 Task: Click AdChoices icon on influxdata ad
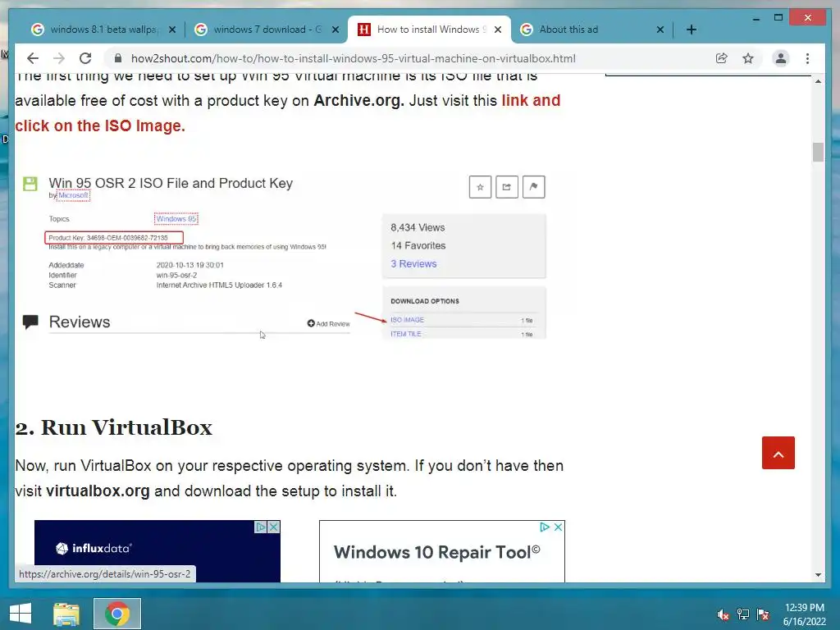point(260,527)
